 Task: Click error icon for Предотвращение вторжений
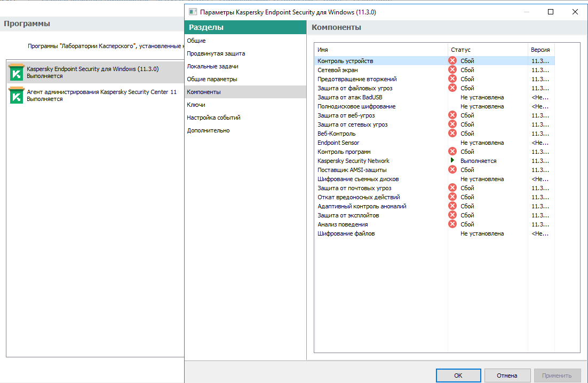pyautogui.click(x=452, y=79)
